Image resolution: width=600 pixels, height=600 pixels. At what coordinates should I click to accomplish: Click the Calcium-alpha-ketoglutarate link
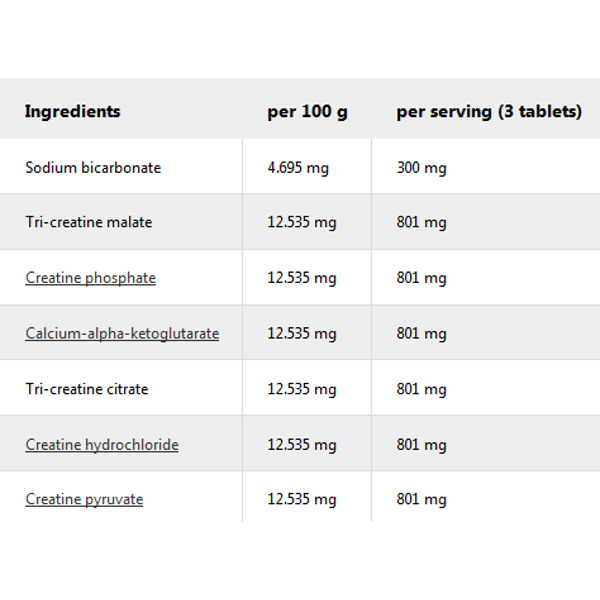coord(122,333)
